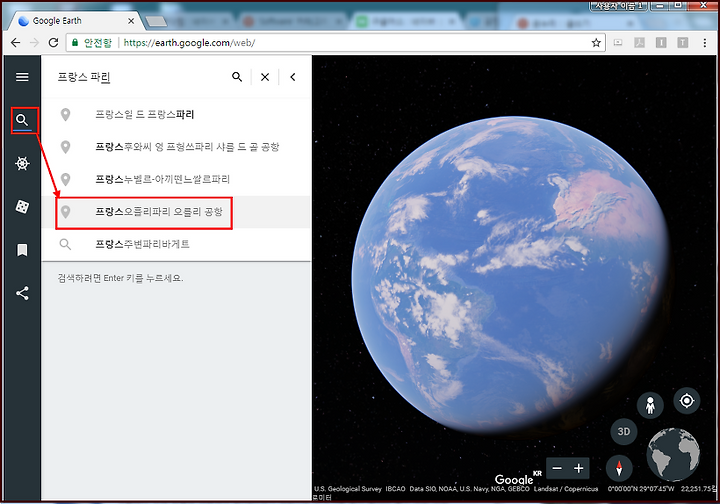
Task: Click the grey I extension icon
Action: point(661,43)
